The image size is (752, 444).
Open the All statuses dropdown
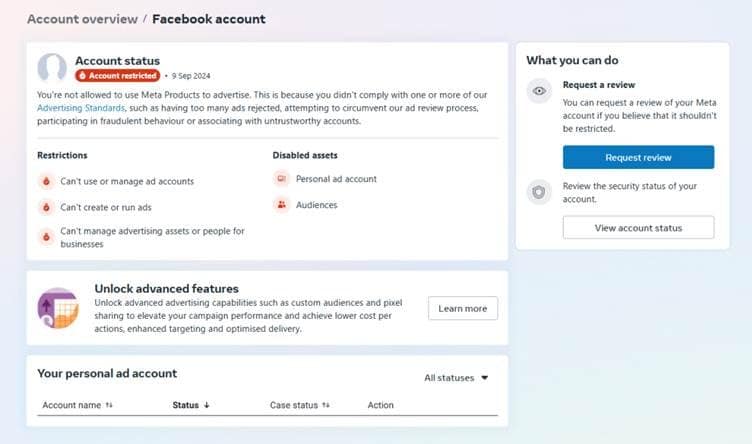point(456,378)
